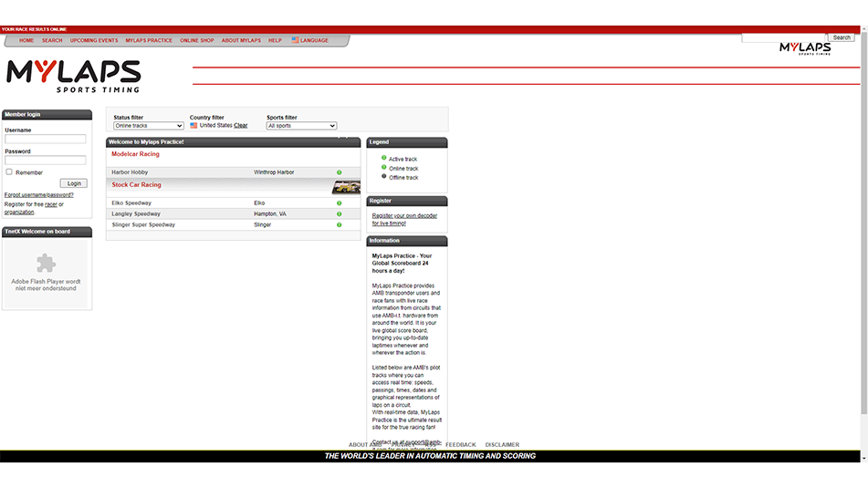Screen dimensions: 868x488
Task: Open the MyLaps Practice menu item
Action: (149, 40)
